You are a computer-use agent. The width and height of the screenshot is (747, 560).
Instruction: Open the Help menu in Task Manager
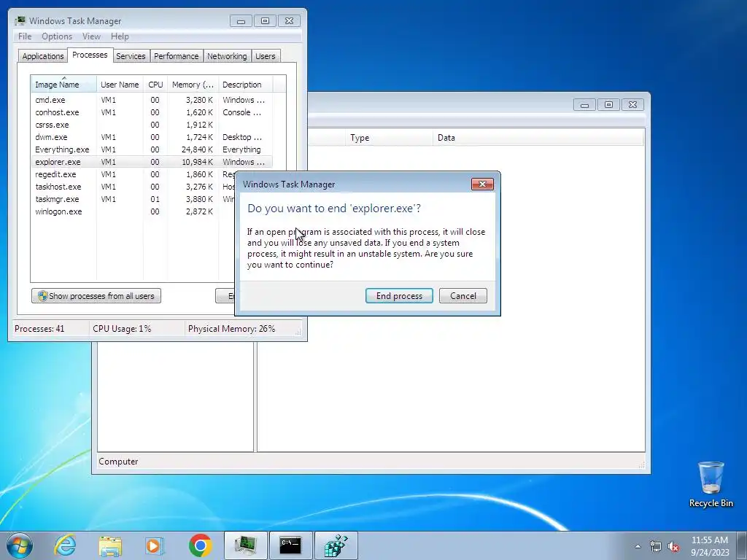(x=120, y=36)
